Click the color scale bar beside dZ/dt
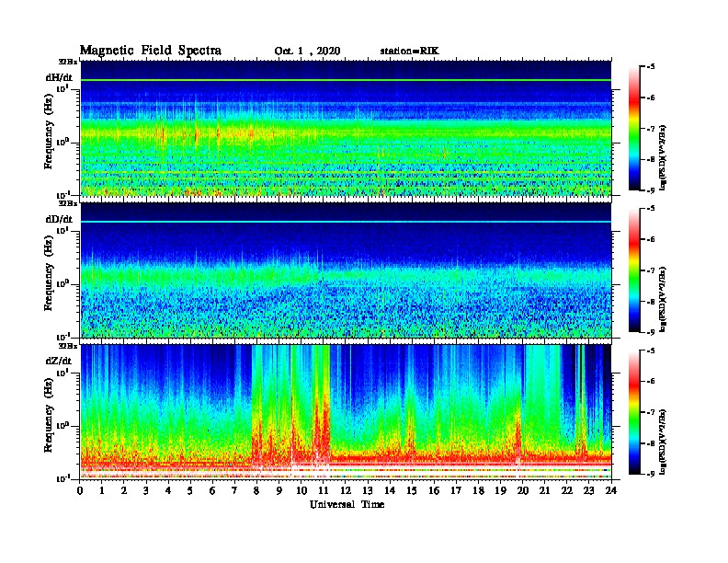This screenshot has height=563, width=728. point(634,412)
